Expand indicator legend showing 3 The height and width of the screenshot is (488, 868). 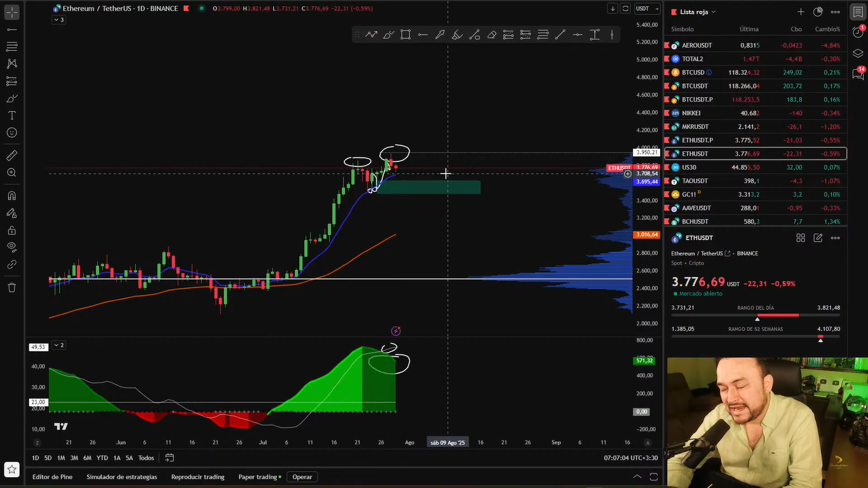coord(58,20)
